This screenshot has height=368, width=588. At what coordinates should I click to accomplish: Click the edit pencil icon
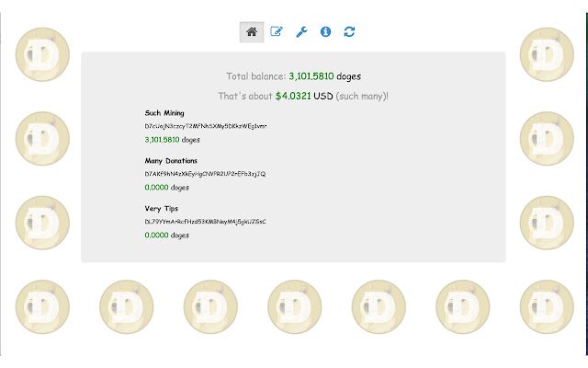(x=277, y=31)
